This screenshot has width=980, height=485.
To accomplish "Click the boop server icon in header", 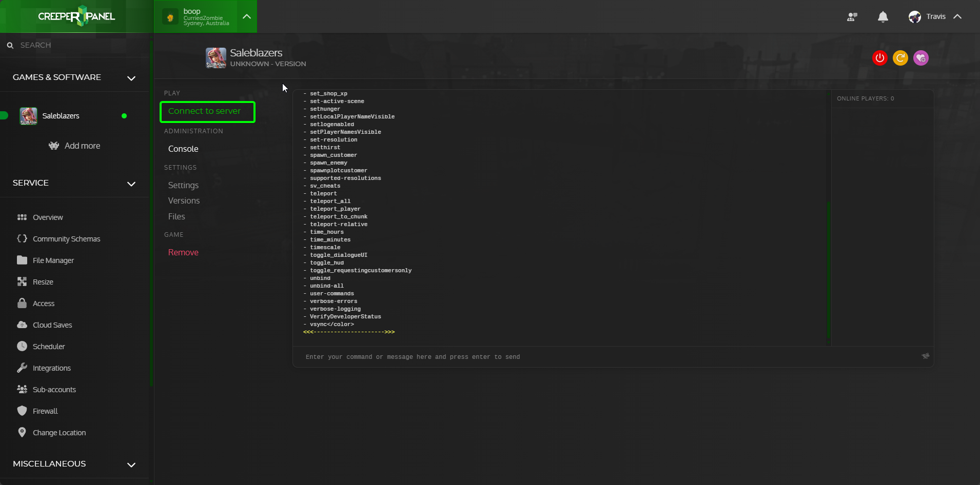I will [x=170, y=17].
